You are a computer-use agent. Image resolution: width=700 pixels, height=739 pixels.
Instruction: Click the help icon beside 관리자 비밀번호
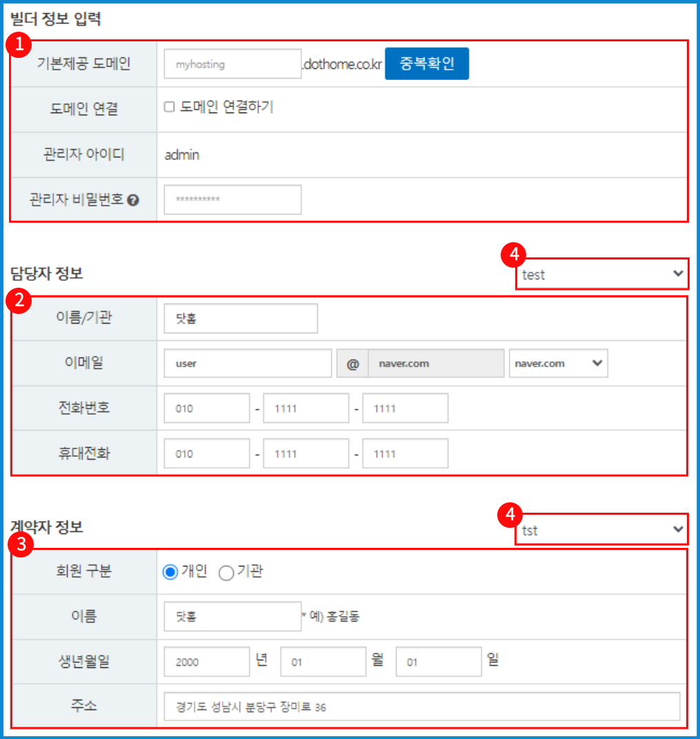point(134,200)
